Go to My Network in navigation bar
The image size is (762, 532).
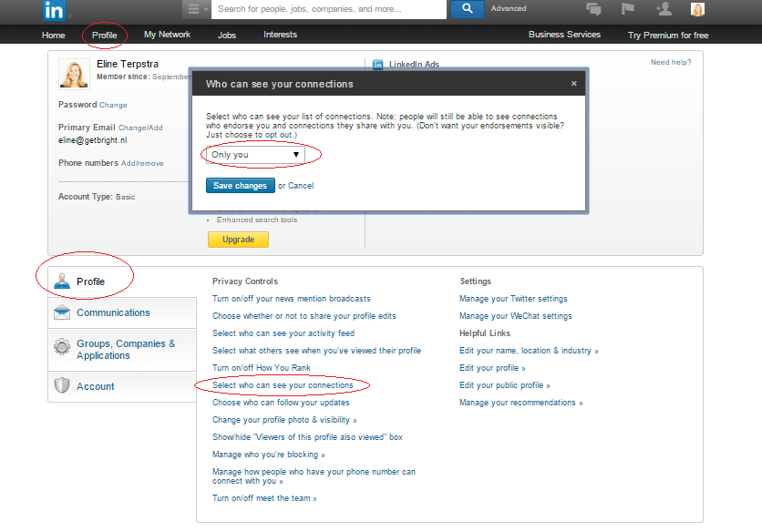[x=167, y=35]
